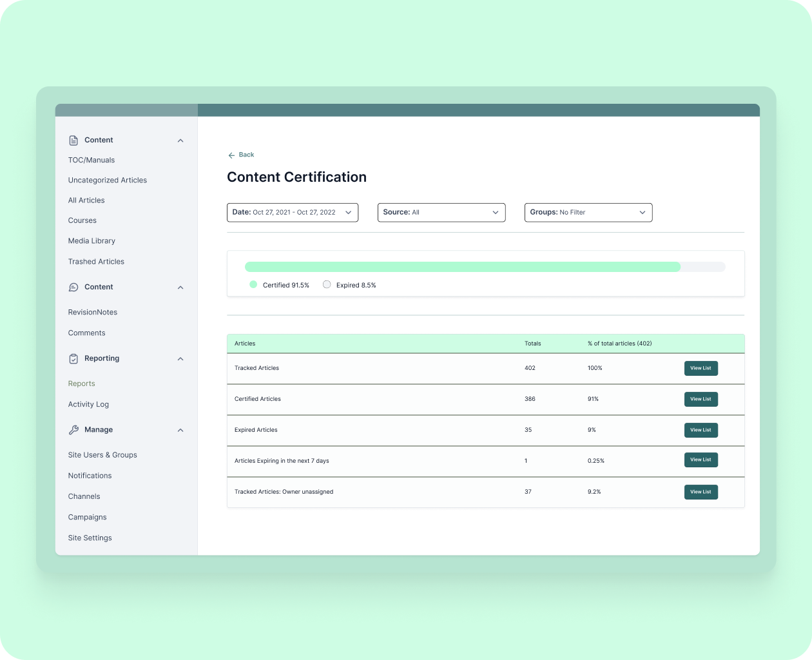Click the Expired legend circle icon
This screenshot has width=812, height=660.
click(x=327, y=284)
